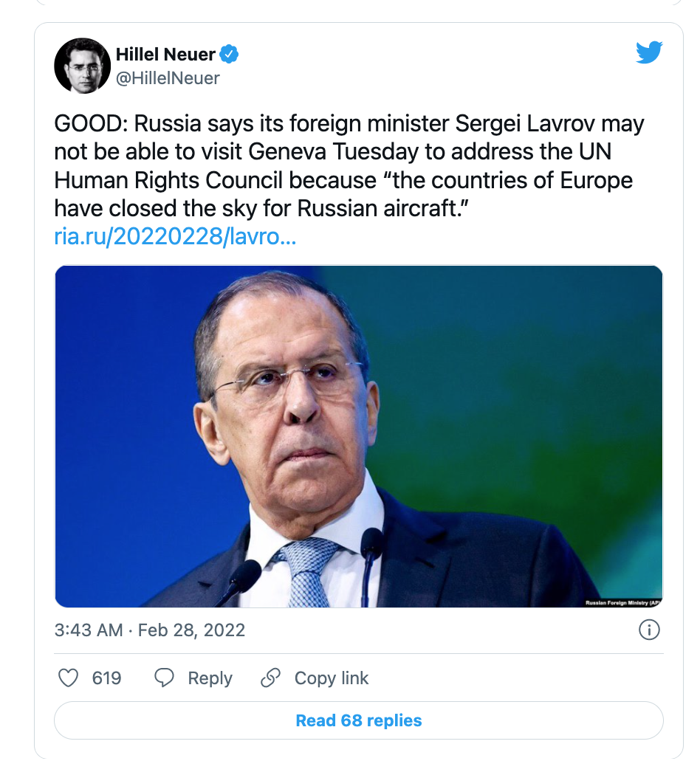
Task: Open the Feb 28, 2022 timestamp
Action: [x=191, y=630]
